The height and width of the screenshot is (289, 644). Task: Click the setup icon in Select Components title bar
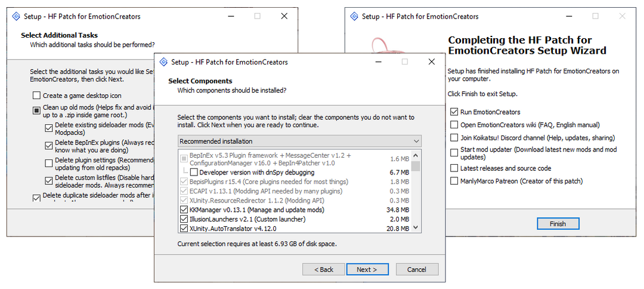click(x=163, y=62)
